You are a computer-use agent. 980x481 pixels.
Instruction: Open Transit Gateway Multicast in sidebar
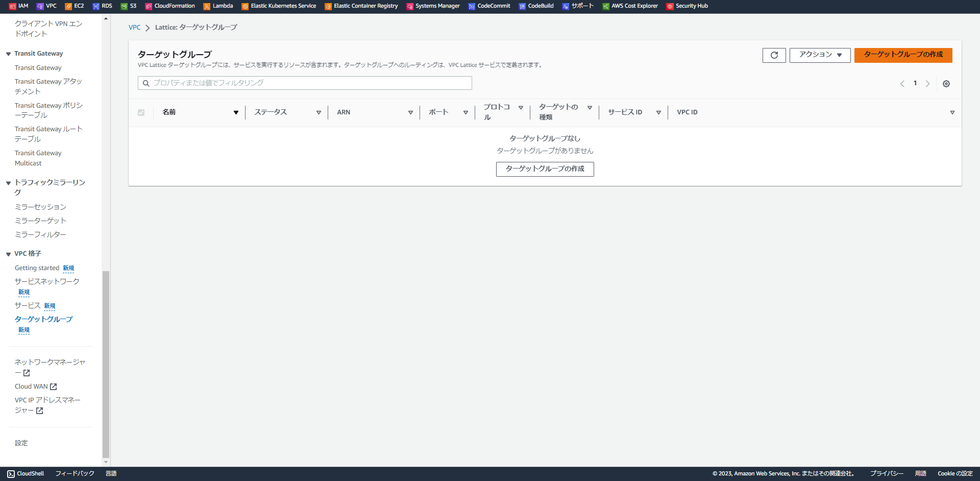coord(38,158)
